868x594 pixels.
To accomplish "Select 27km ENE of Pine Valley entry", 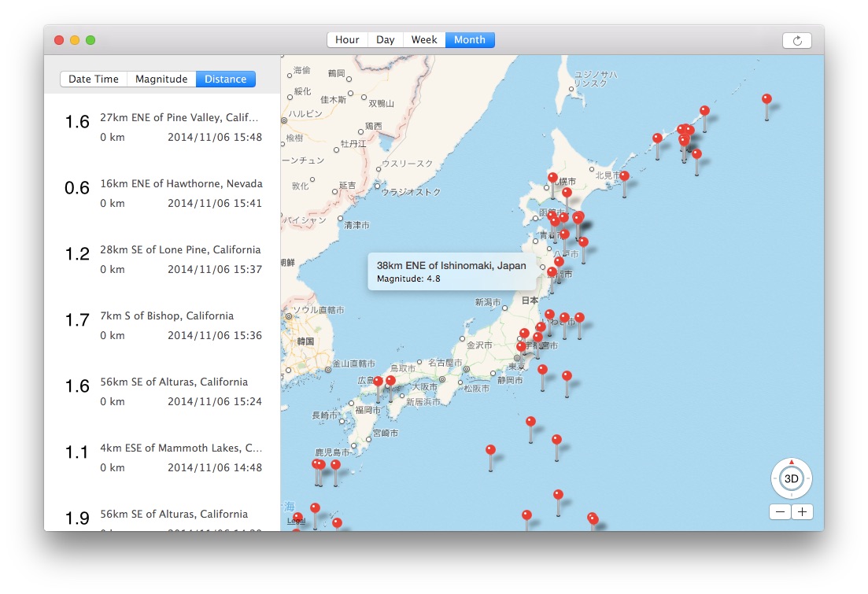I will pyautogui.click(x=162, y=127).
